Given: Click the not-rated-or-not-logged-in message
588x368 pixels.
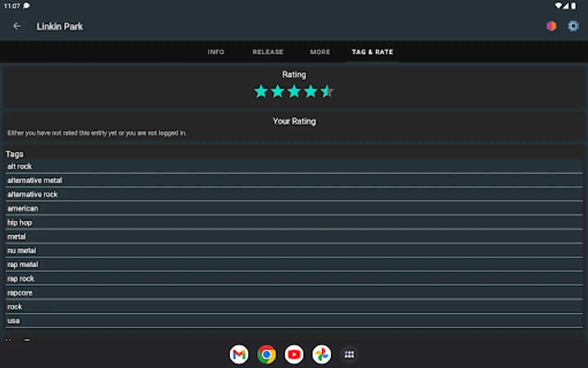Looking at the screenshot, I should (97, 133).
